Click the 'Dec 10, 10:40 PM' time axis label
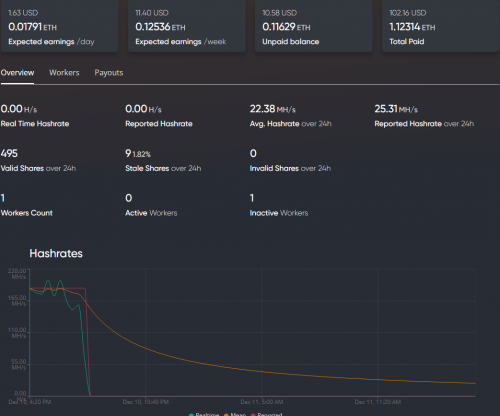Viewport: 500px width, 416px height. coord(146,402)
